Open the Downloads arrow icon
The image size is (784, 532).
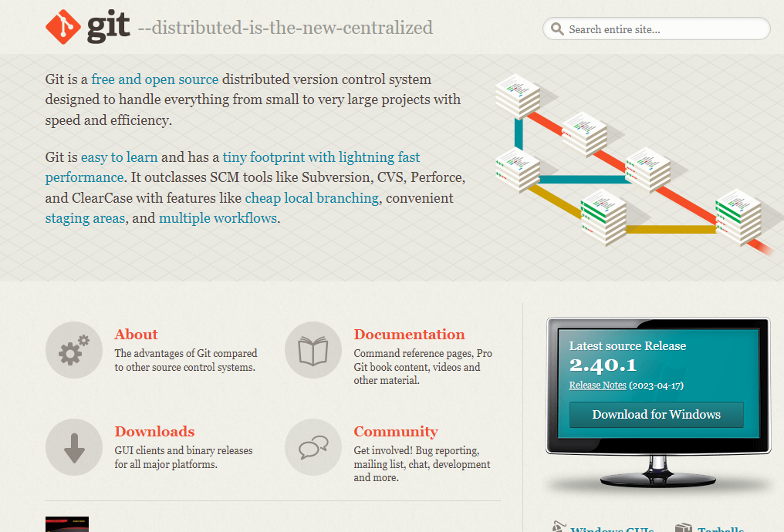point(74,447)
